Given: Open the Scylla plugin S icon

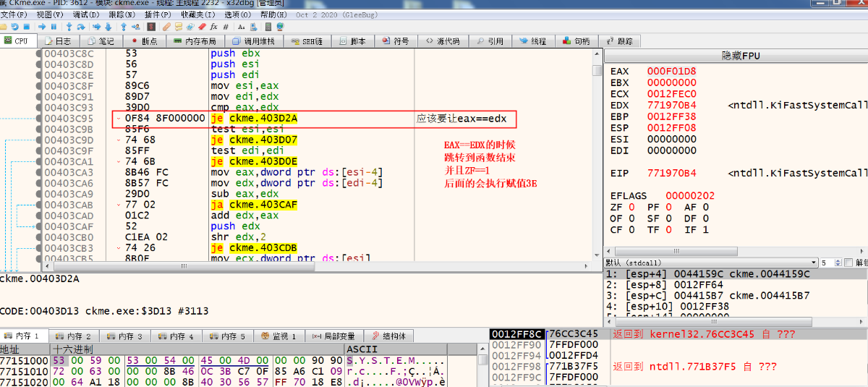Looking at the screenshot, I should [x=151, y=27].
